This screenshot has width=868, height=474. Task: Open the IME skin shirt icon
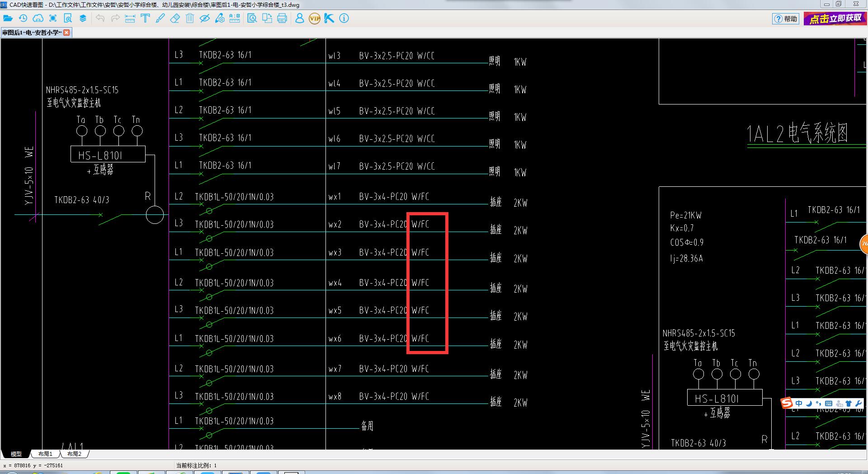848,403
